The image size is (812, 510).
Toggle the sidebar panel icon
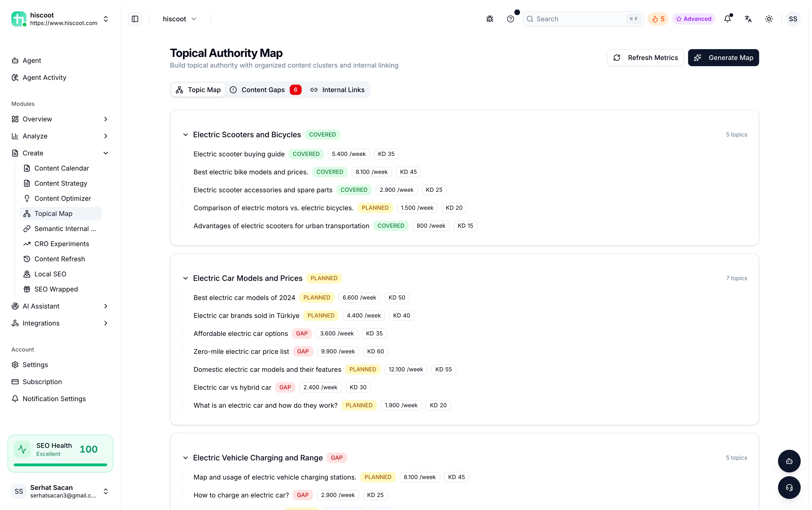135,19
